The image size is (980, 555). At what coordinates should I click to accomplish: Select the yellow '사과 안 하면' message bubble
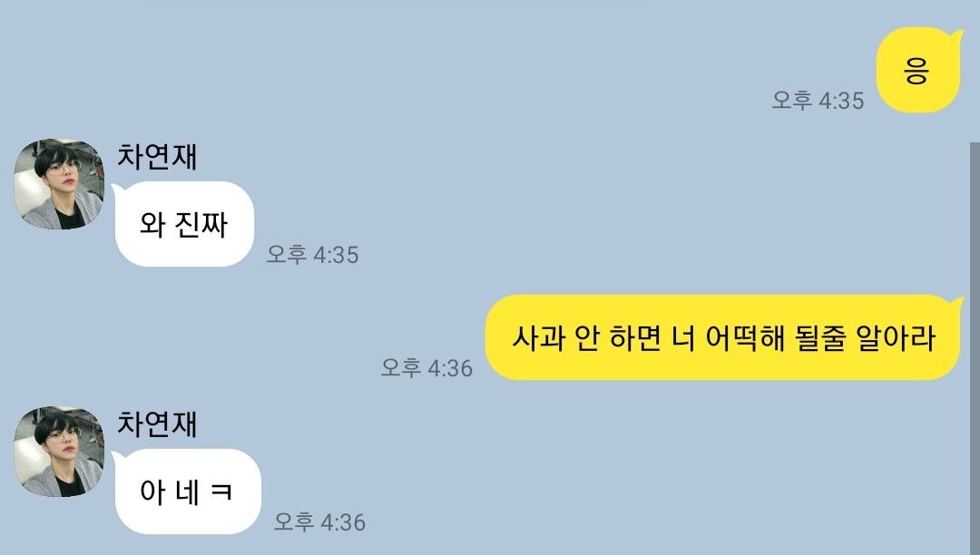pos(724,337)
